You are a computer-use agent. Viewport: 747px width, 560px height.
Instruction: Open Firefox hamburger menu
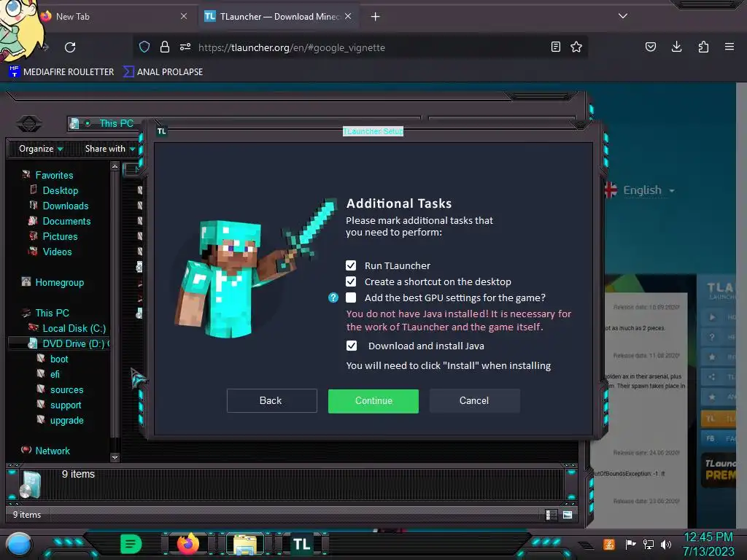[729, 47]
